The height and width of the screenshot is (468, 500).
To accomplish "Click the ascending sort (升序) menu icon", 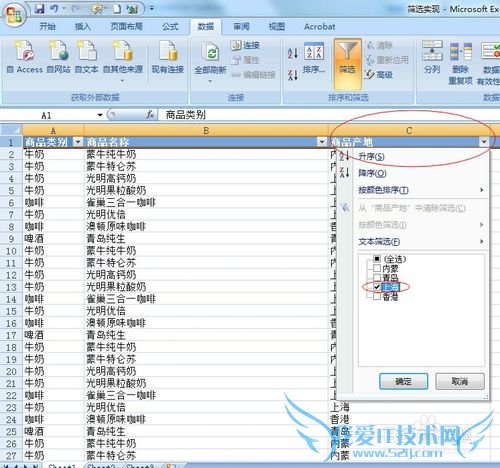I will click(344, 156).
